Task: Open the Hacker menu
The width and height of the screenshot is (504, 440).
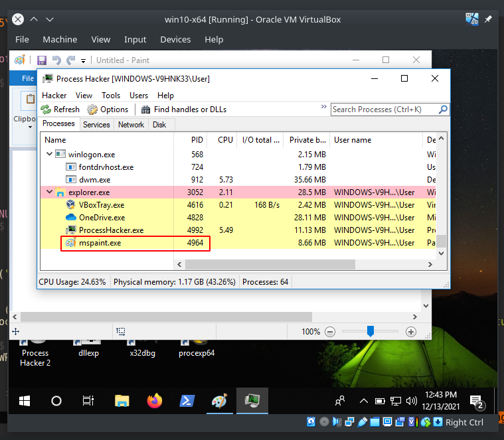Action: point(54,96)
